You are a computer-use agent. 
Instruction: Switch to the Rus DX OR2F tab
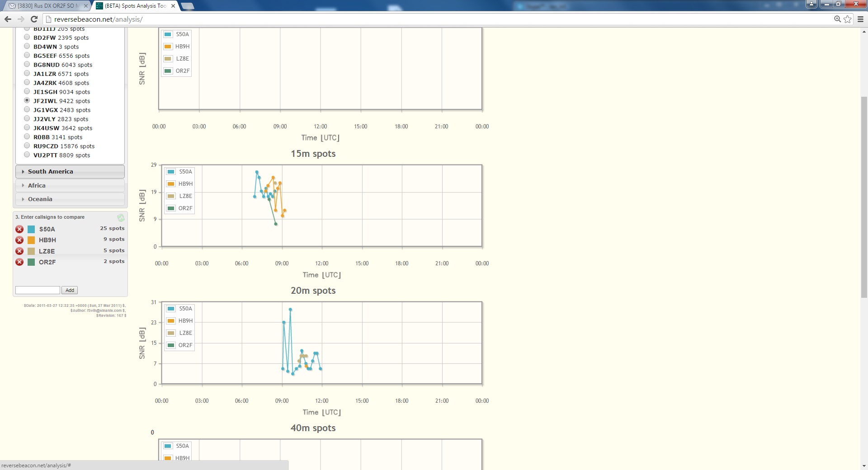(x=45, y=6)
